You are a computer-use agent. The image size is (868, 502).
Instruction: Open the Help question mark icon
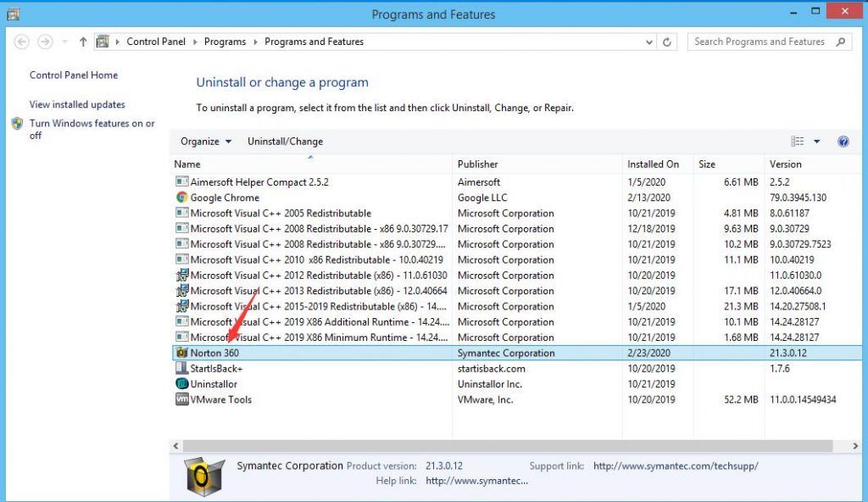843,142
